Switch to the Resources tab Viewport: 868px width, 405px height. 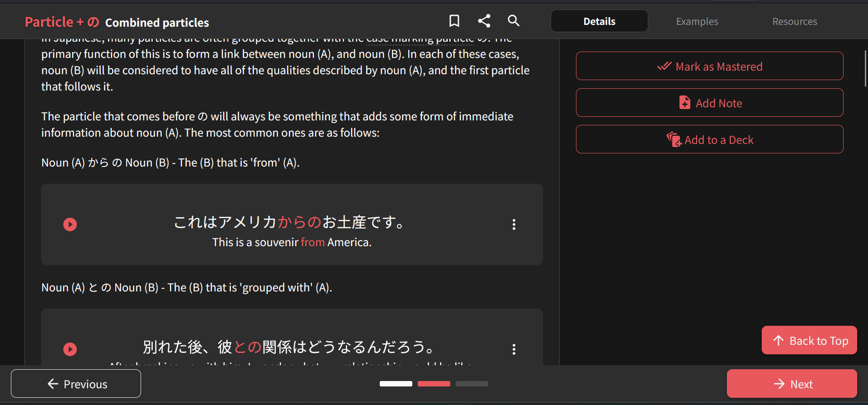(794, 21)
